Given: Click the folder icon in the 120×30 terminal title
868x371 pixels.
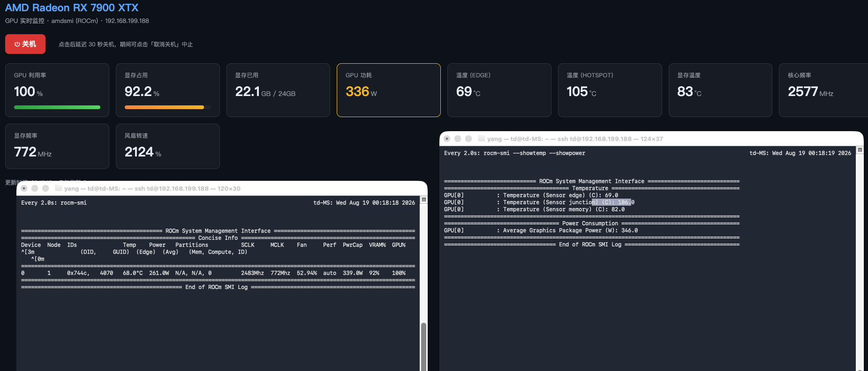Looking at the screenshot, I should [x=59, y=188].
